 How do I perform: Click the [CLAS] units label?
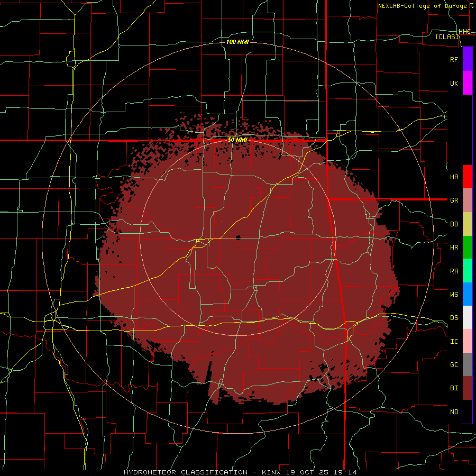pos(447,36)
